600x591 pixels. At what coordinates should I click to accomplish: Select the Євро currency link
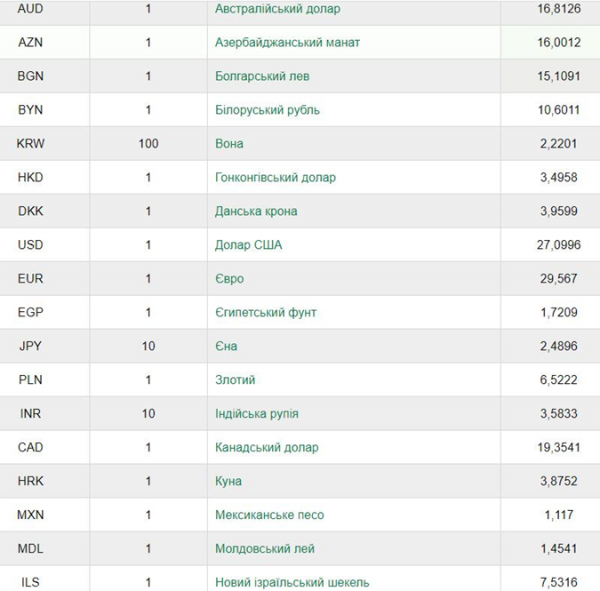coord(229,278)
